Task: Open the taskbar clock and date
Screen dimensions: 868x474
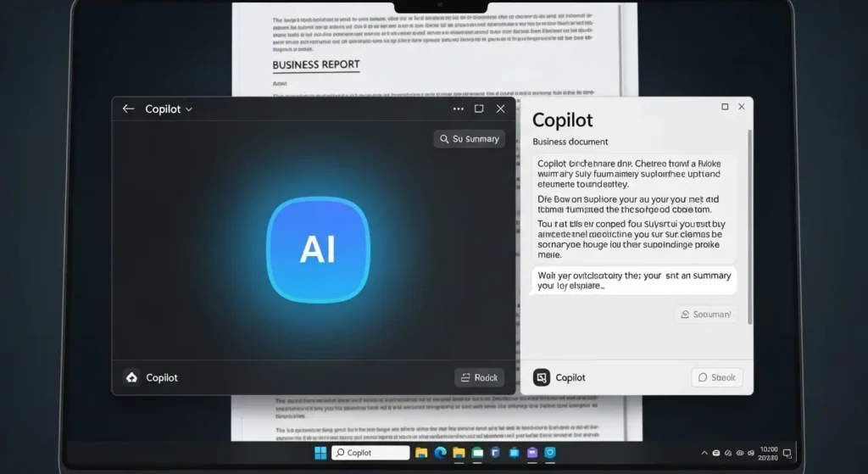Action: 768,454
